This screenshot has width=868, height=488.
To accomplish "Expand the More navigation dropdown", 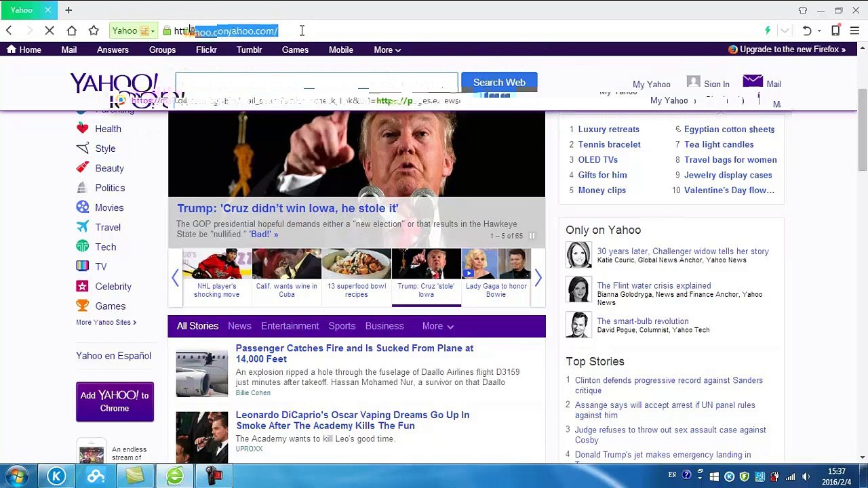I will pyautogui.click(x=387, y=49).
